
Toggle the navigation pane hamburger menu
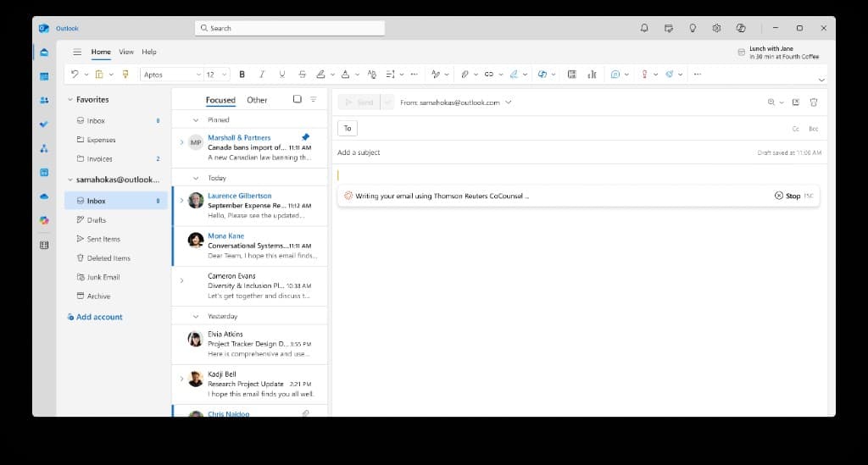[x=77, y=52]
